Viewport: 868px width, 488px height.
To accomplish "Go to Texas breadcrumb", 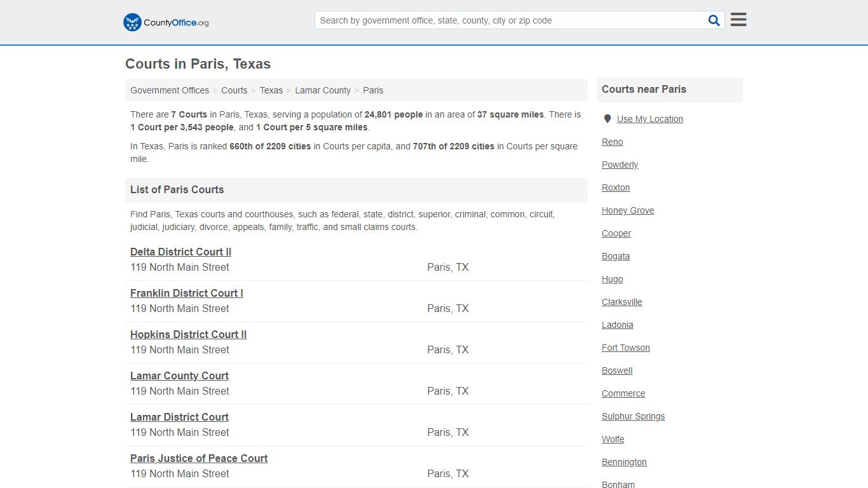I will [271, 90].
